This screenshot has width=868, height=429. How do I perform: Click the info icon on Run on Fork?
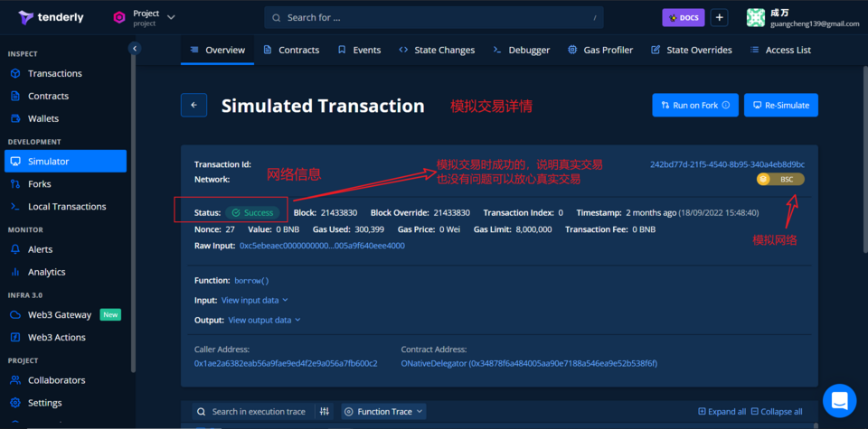[x=726, y=105]
